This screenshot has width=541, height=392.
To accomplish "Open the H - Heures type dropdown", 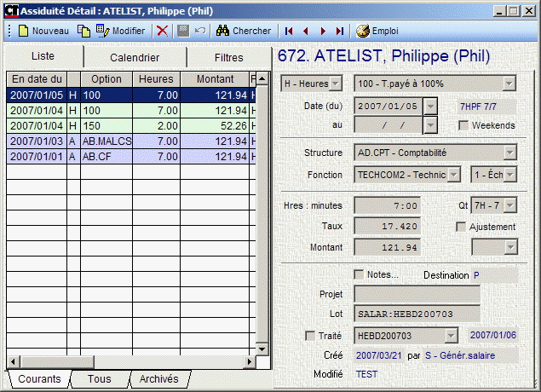I will [335, 84].
